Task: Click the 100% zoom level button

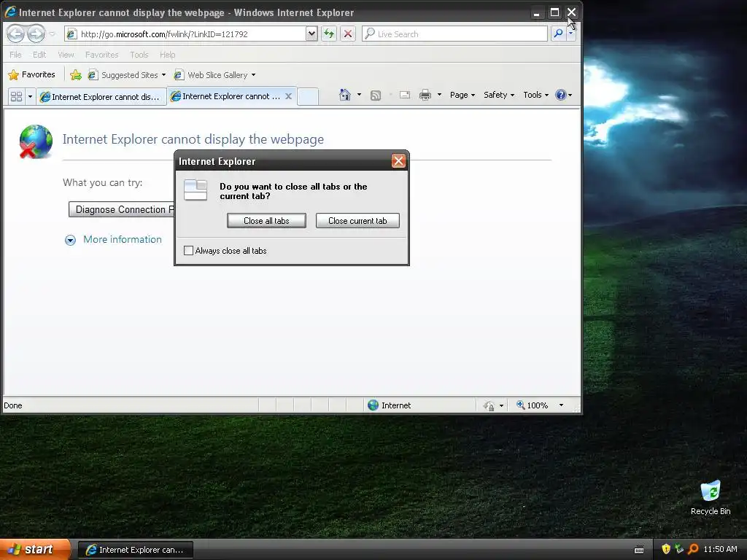Action: click(532, 405)
